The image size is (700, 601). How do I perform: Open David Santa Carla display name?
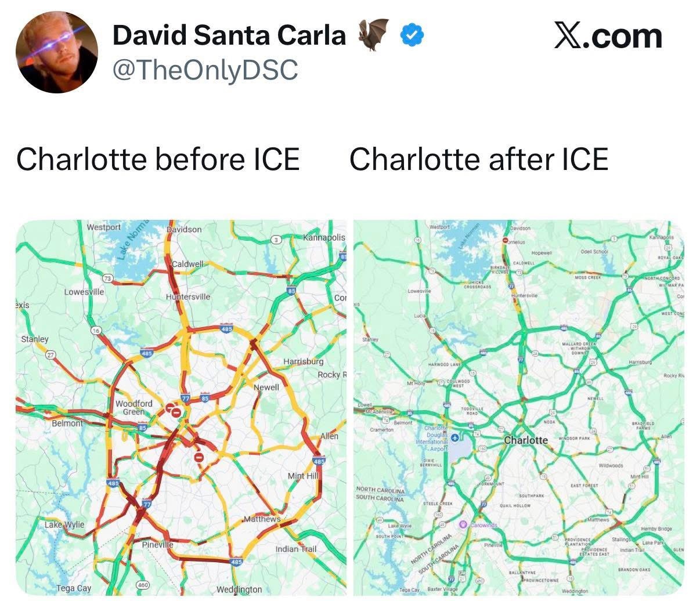pyautogui.click(x=229, y=35)
